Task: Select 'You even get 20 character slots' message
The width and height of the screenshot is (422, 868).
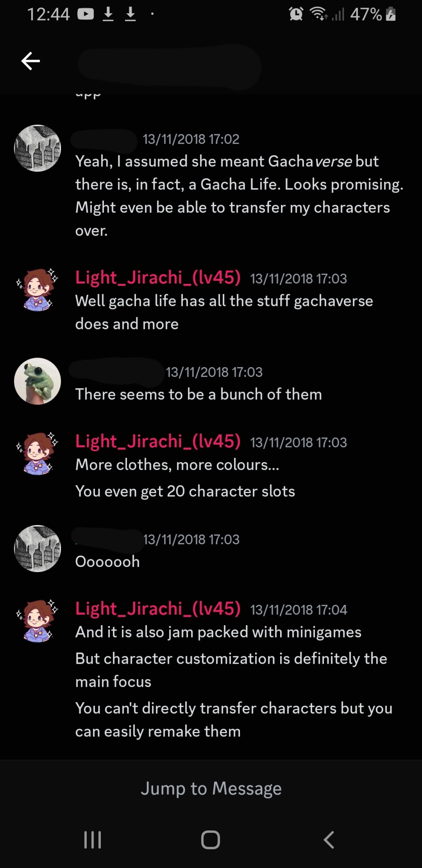Action: (185, 491)
